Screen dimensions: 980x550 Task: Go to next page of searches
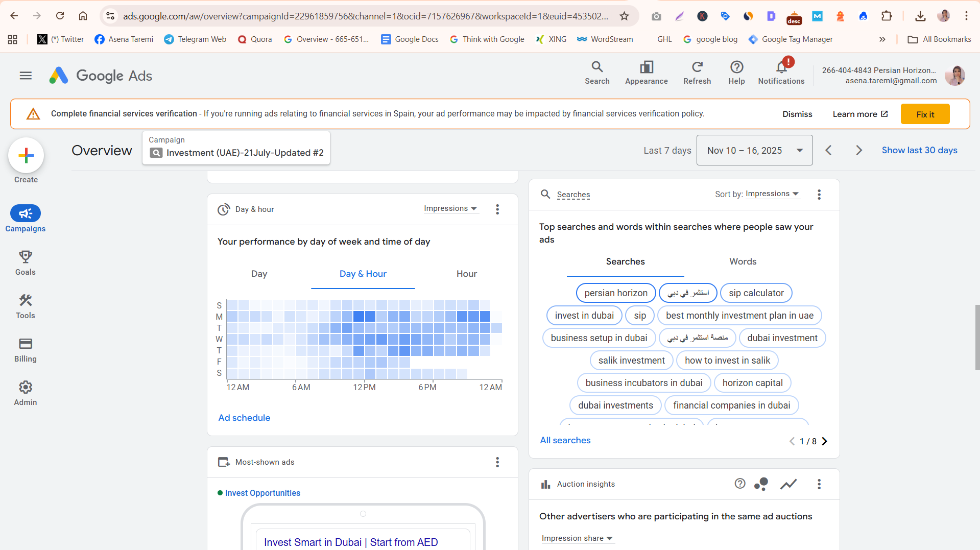tap(824, 441)
